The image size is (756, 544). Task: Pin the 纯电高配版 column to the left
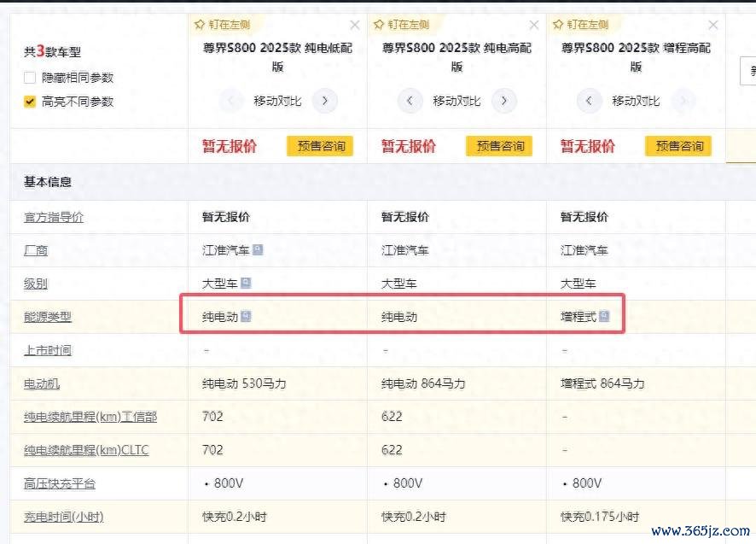click(402, 24)
